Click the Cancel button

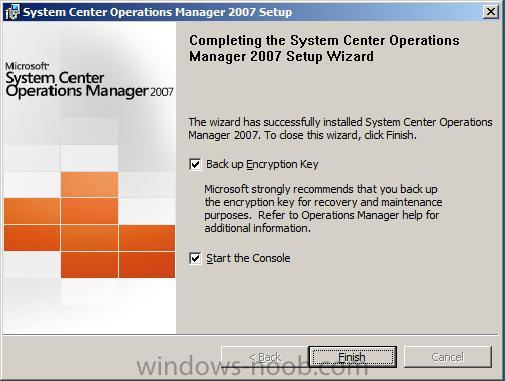[448, 357]
